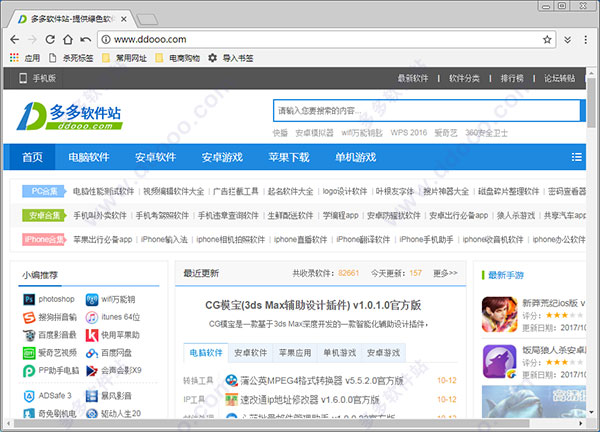Open 最新软件 in top bar
Screen dimensions: 600x432
412,78
